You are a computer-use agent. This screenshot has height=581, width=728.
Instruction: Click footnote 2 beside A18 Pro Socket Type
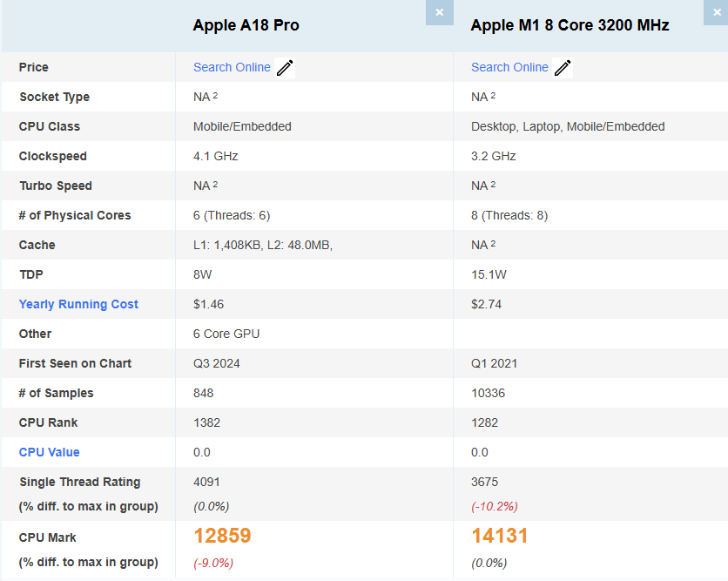click(x=215, y=96)
